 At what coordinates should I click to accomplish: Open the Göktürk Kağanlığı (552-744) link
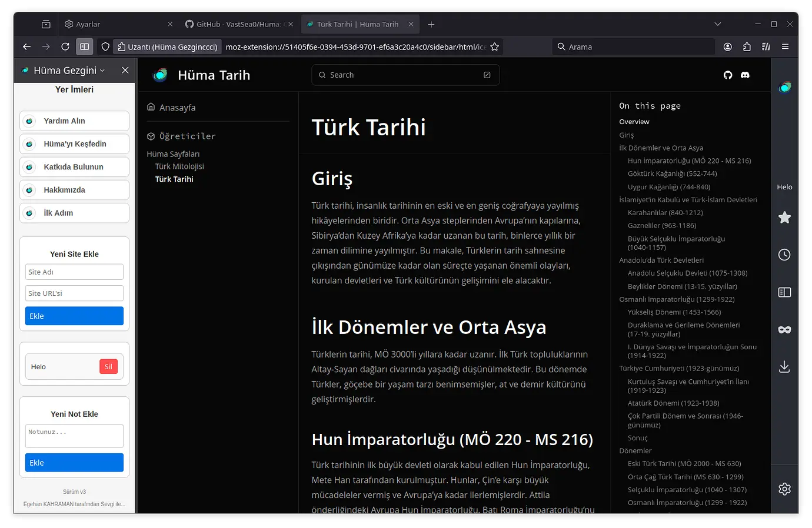[673, 174]
